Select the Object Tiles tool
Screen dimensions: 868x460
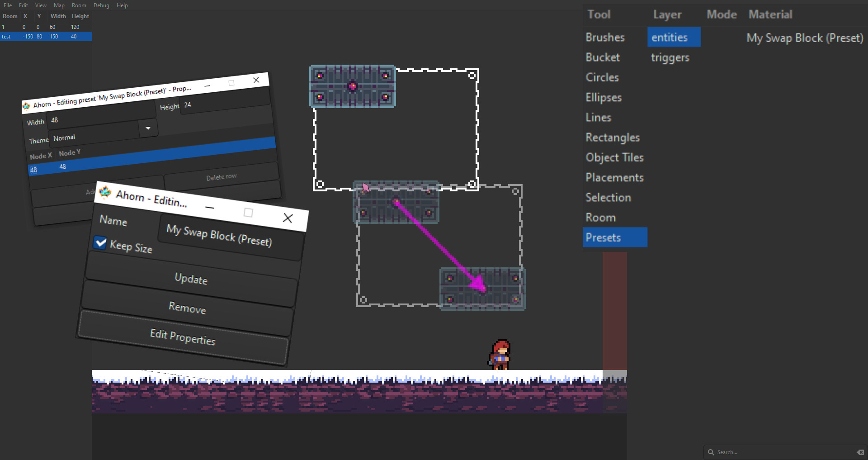[x=614, y=157]
